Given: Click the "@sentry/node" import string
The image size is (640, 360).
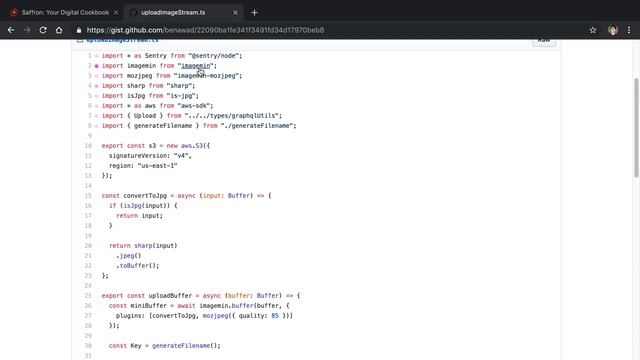Looking at the screenshot, I should point(213,56).
